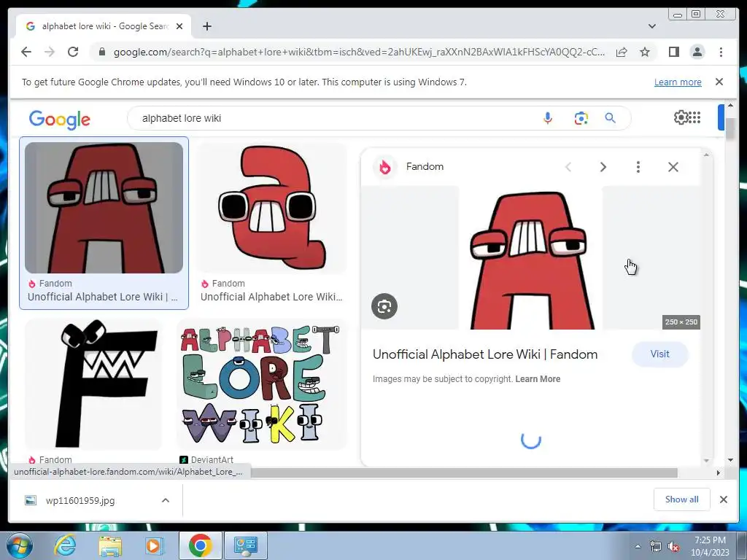
Task: Open preview panel more options menu
Action: click(638, 167)
